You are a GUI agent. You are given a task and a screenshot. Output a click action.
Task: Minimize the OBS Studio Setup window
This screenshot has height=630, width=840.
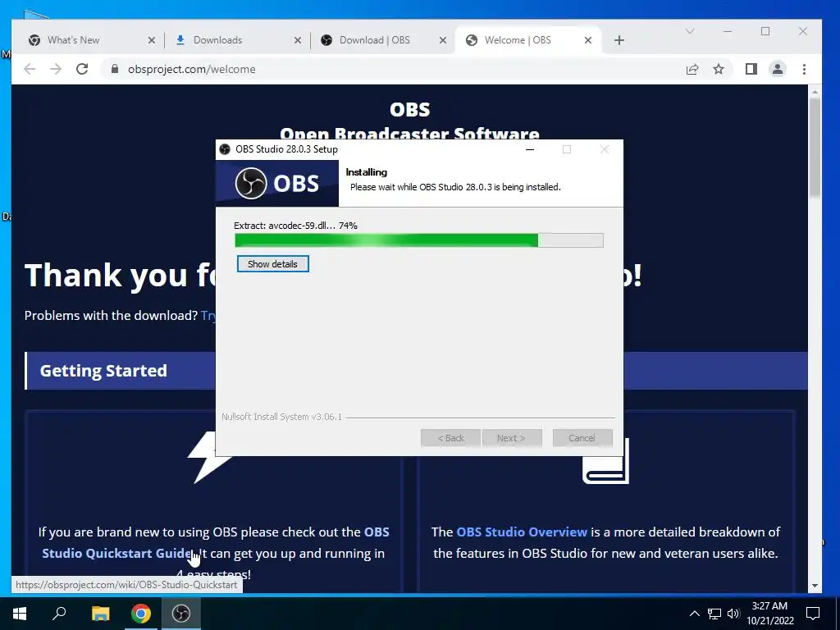pos(530,149)
